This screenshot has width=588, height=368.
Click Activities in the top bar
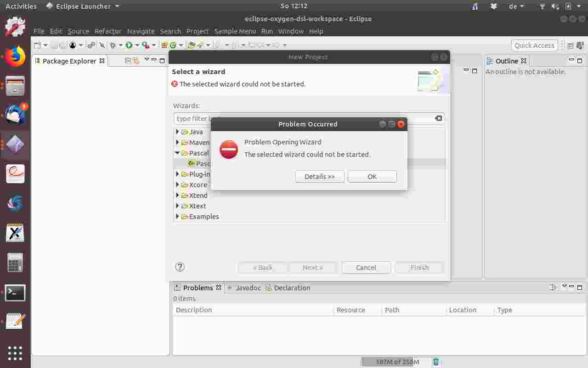coord(21,6)
